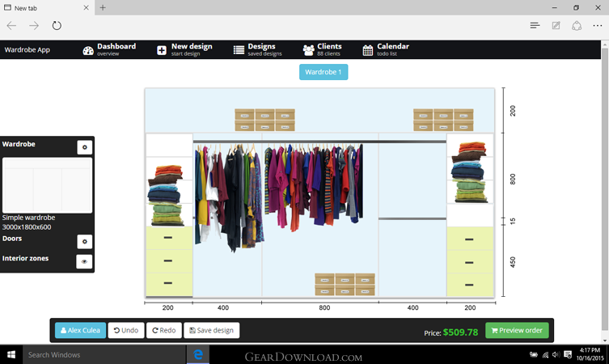This screenshot has width=609, height=364.
Task: Select the left hanging clothes group
Action: tap(229, 197)
